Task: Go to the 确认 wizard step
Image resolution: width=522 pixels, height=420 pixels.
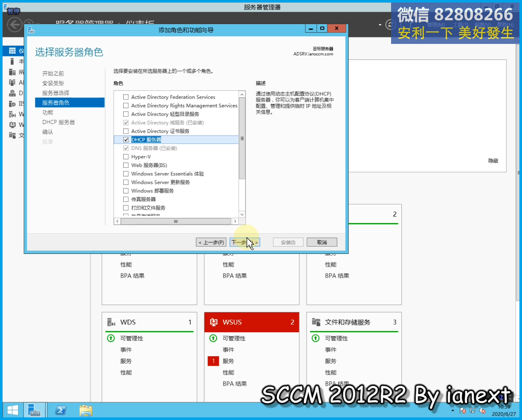Action: point(47,132)
